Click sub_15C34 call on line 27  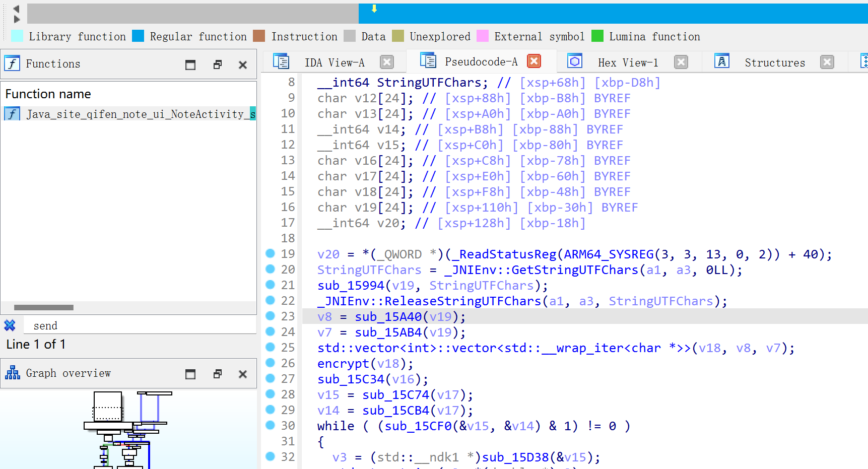[351, 379]
